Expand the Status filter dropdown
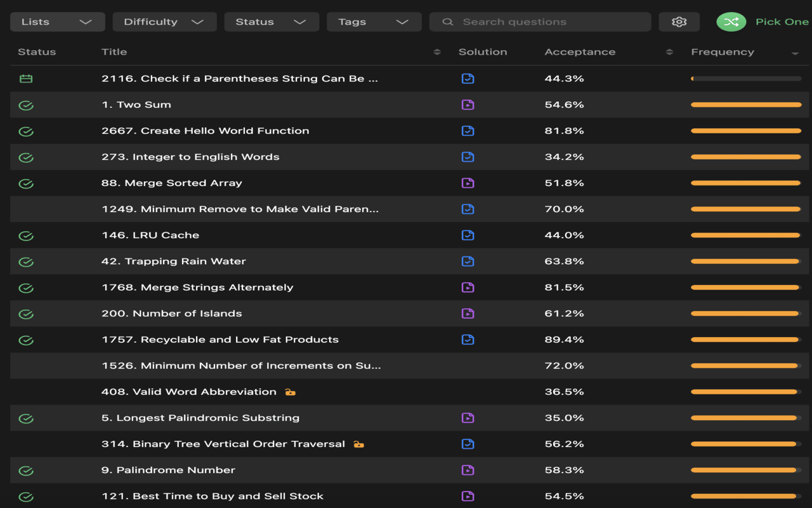The width and height of the screenshot is (812, 508). coord(271,22)
